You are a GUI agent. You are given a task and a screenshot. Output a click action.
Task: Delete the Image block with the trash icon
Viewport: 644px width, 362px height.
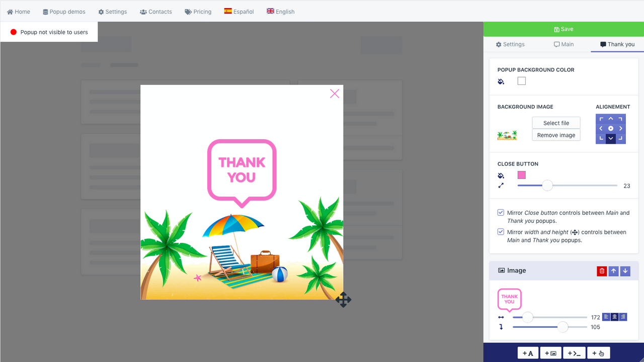pyautogui.click(x=602, y=270)
